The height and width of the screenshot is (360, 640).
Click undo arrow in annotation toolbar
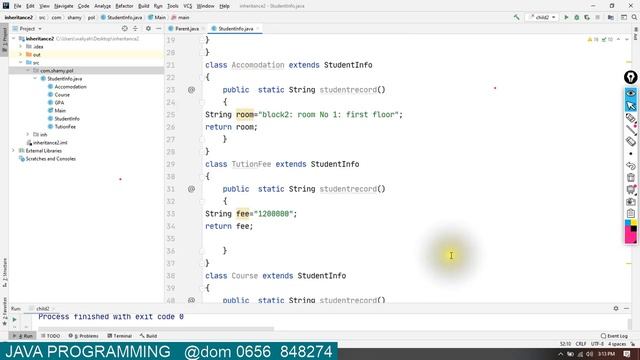pos(631,166)
